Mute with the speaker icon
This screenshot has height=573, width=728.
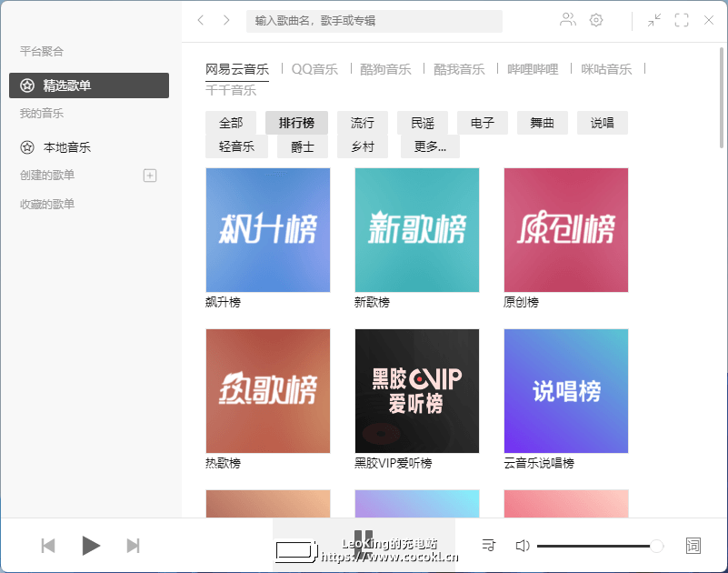pos(523,546)
